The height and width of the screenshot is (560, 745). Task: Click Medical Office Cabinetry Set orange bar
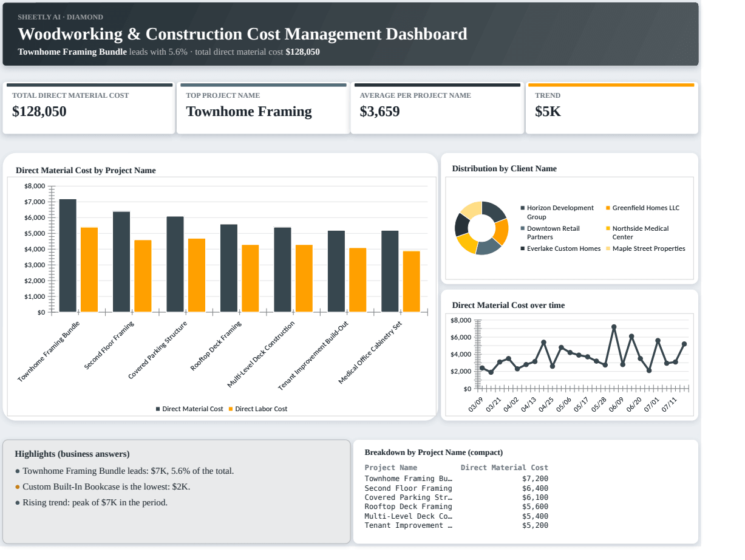(x=412, y=282)
